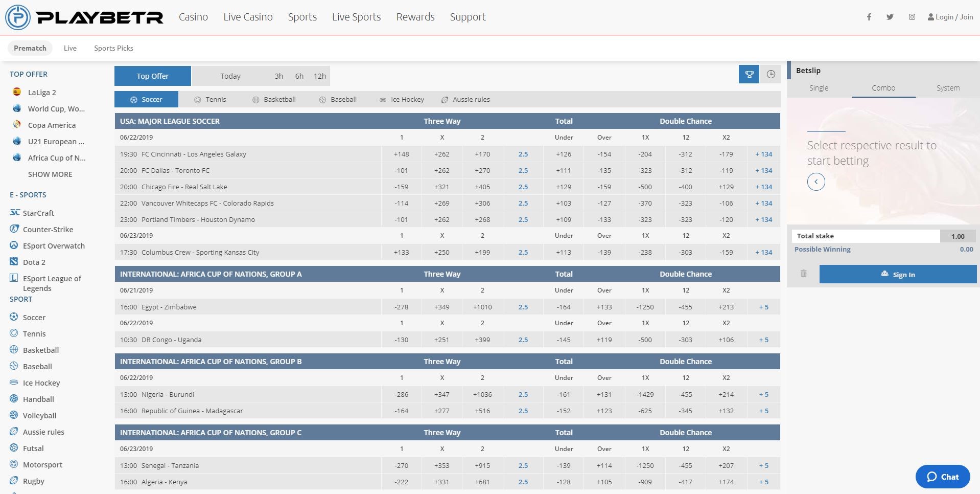
Task: Open ESport League of Legends section
Action: [46, 283]
